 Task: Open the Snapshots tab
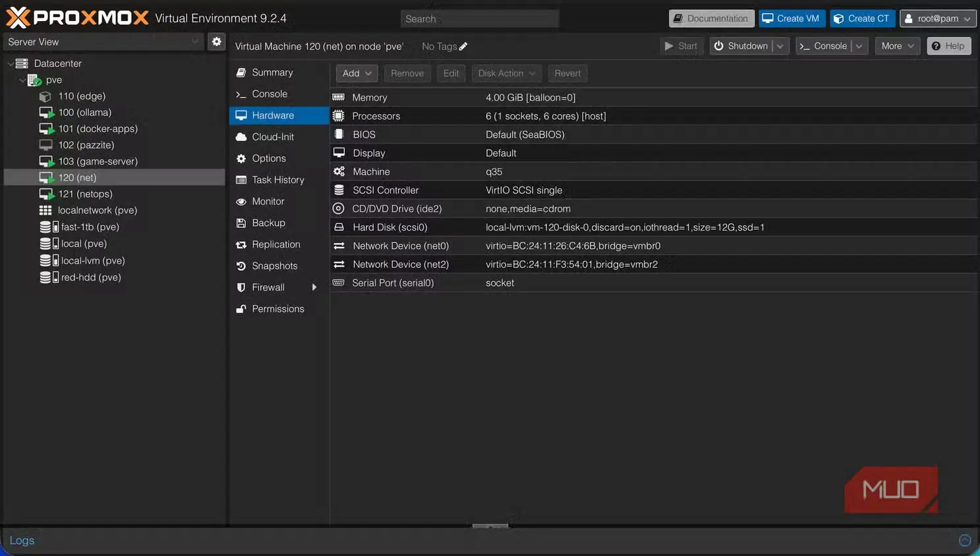point(279,266)
